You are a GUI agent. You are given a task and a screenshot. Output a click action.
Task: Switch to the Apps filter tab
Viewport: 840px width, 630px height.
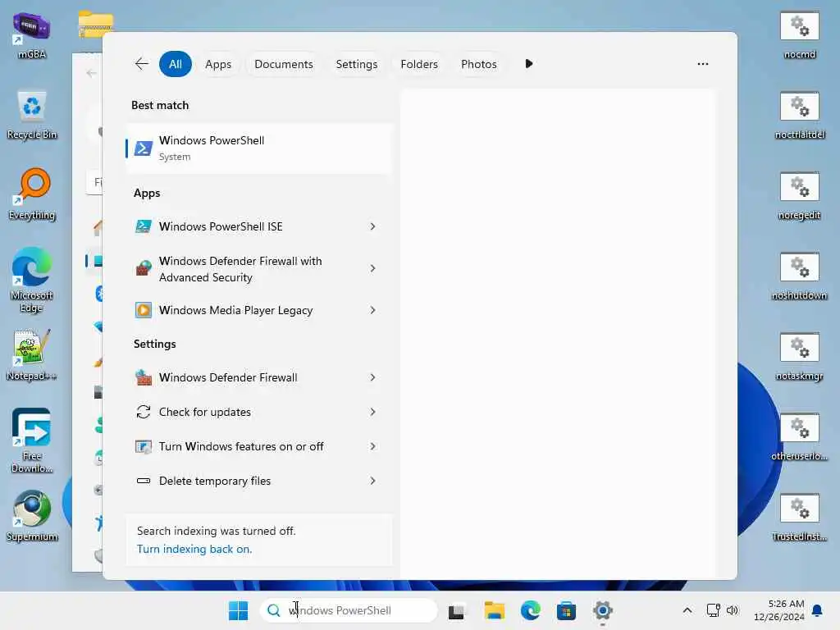click(218, 64)
